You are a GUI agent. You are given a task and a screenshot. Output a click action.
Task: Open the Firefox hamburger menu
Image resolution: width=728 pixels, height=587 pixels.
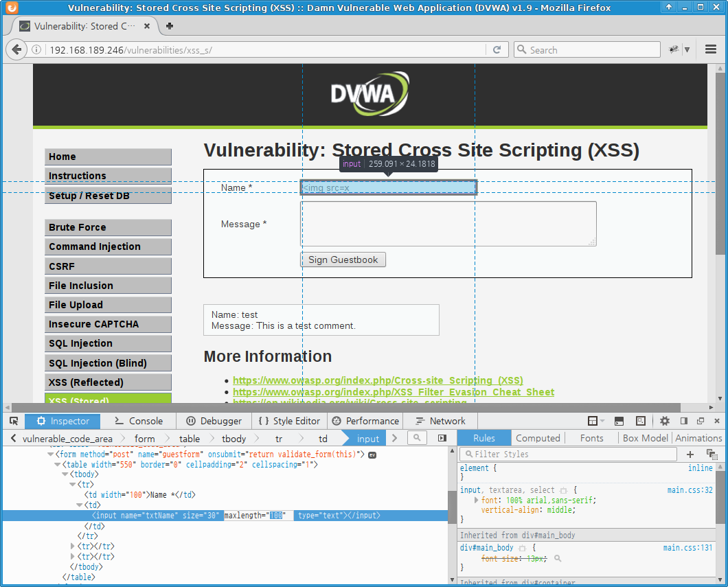[x=710, y=49]
